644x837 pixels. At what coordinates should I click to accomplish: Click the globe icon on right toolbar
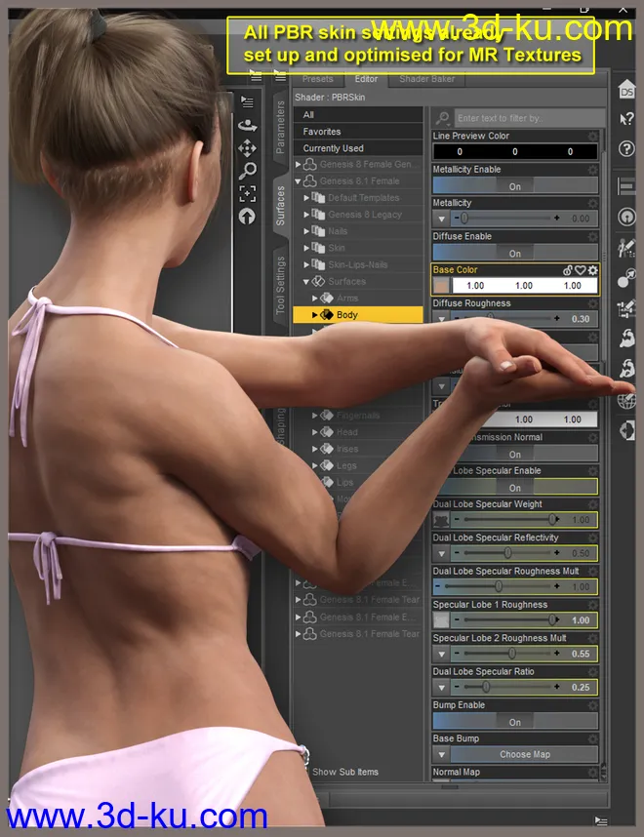click(x=626, y=400)
